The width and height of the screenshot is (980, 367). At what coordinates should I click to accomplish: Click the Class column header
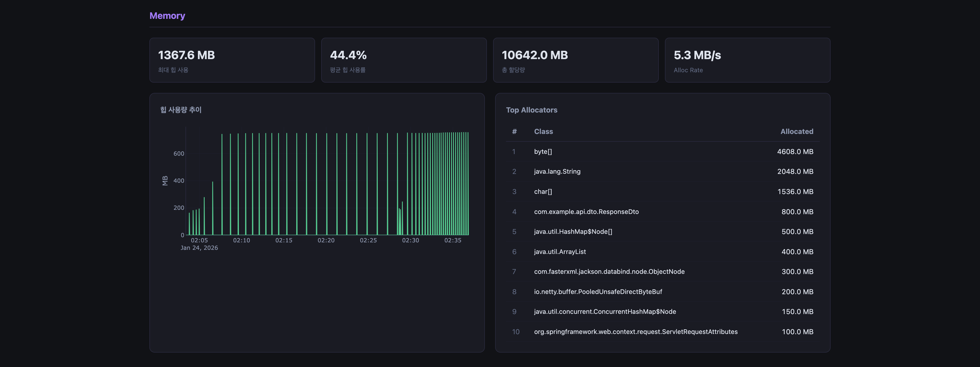click(x=543, y=131)
